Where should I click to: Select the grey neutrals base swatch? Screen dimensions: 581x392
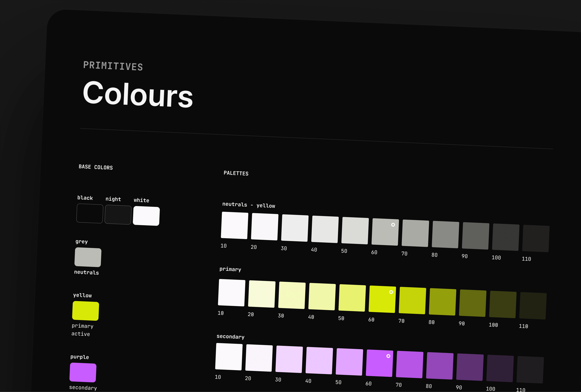[88, 257]
